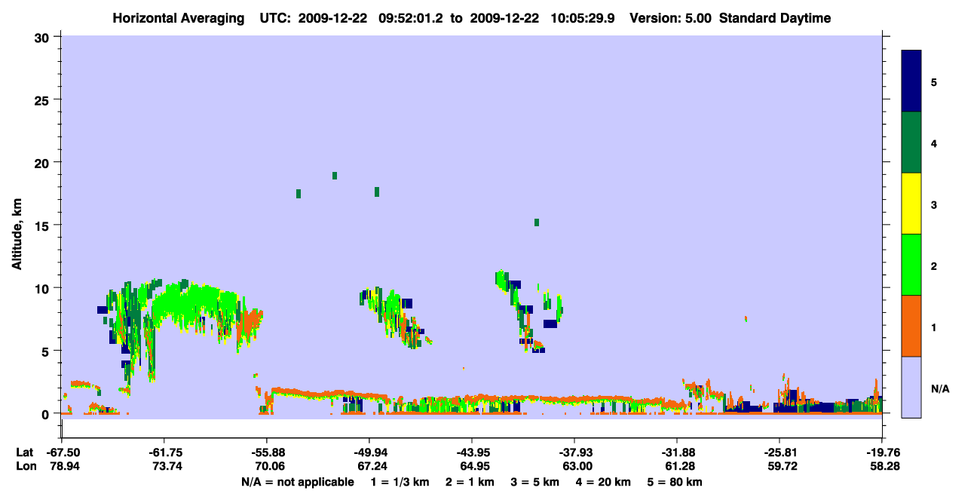This screenshot has width=980, height=503.
Task: Click the lavender N/A legend swatch
Action: point(911,387)
